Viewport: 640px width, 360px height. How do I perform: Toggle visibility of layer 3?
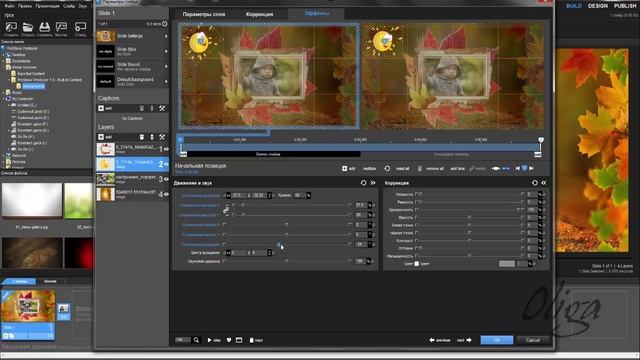pos(166,179)
